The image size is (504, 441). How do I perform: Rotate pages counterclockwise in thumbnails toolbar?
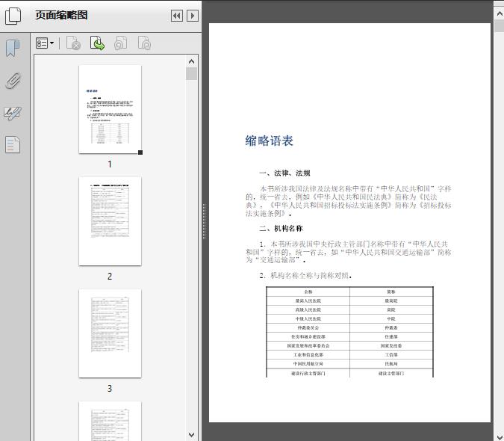point(120,44)
